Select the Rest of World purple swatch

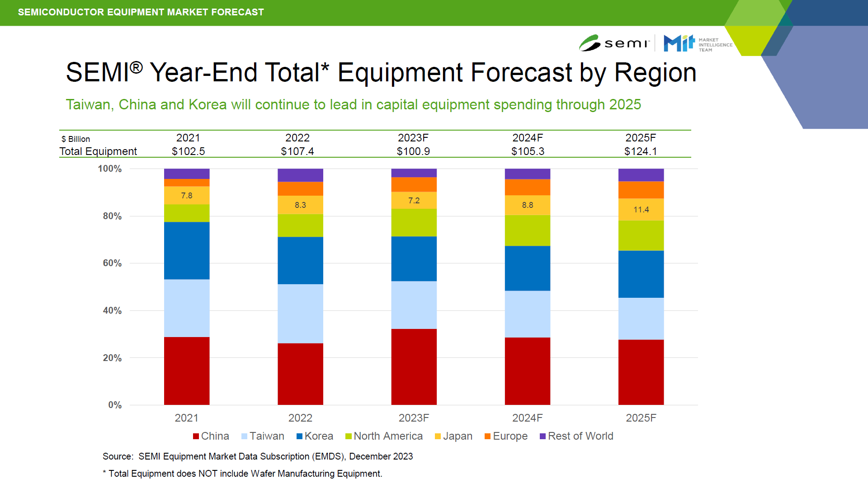coord(543,436)
